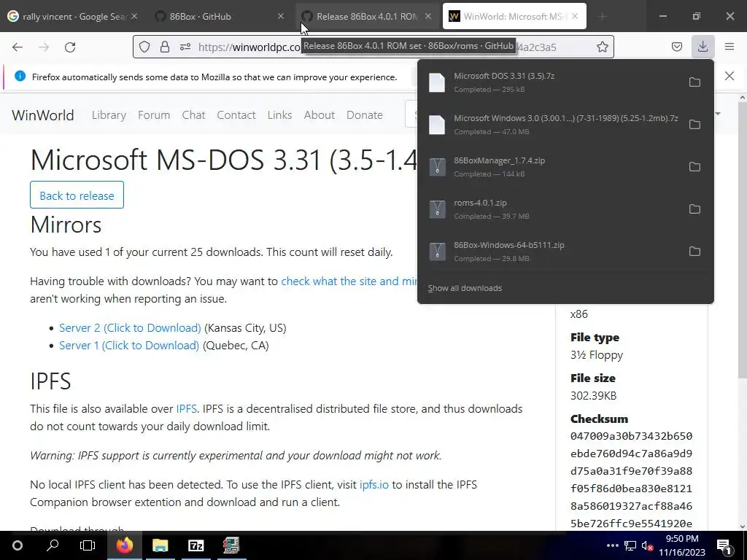747x560 pixels.
Task: Open the tracking protection shield icon
Action: pyautogui.click(x=144, y=47)
